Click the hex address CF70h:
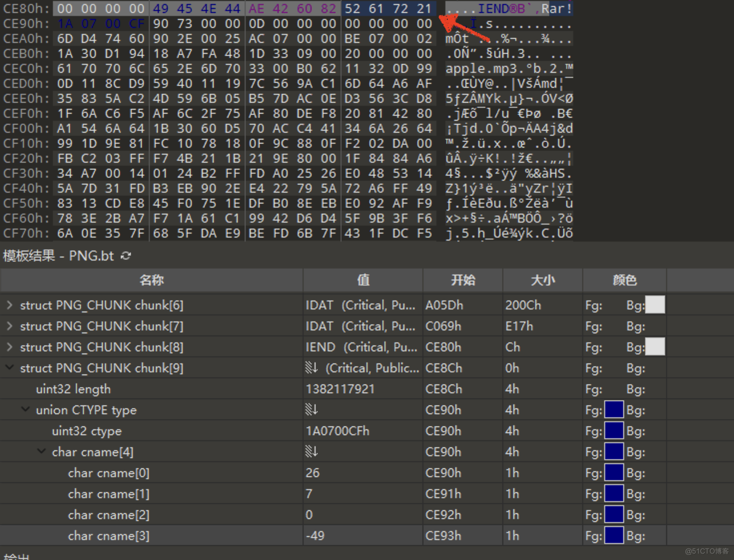Screen dimensions: 734x560 coord(26,233)
